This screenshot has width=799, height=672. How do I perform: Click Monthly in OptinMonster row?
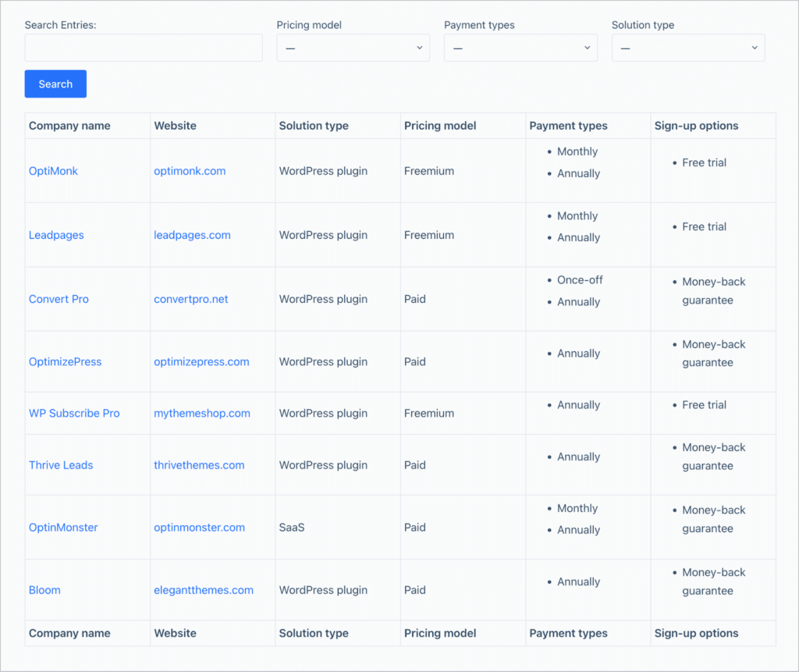pos(577,508)
